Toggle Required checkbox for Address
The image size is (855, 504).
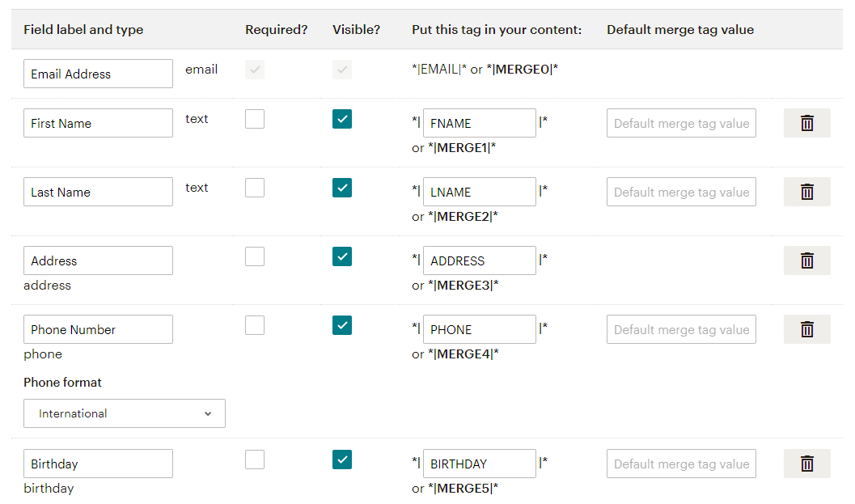(x=255, y=256)
